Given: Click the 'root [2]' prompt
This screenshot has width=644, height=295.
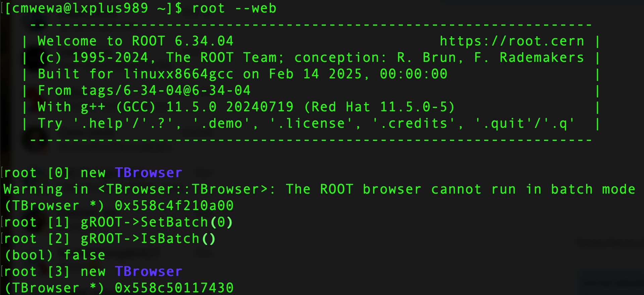Looking at the screenshot, I should coord(37,239).
